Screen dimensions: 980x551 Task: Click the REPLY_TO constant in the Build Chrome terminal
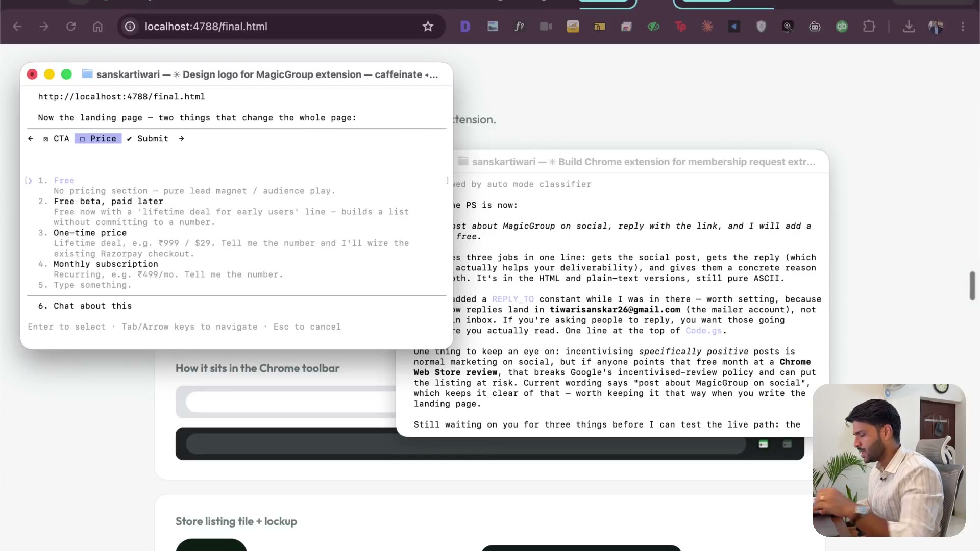coord(513,299)
